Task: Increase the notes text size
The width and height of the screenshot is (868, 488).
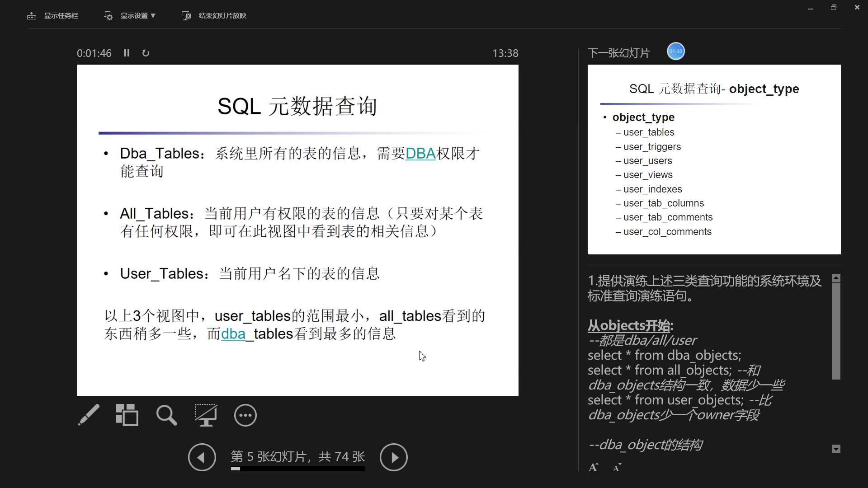Action: coord(593,468)
